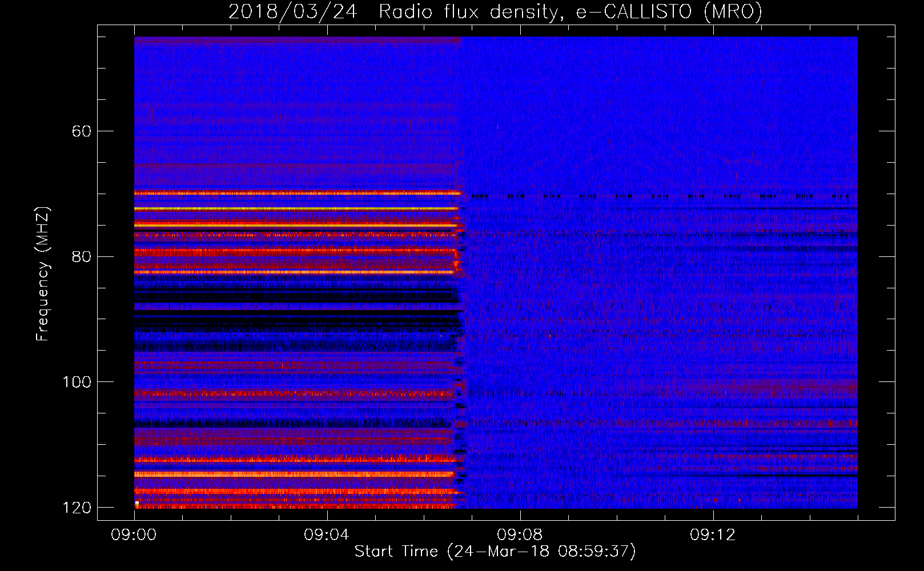Select the 'Frequency (MHZ)' axis label
Screen dimensions: 924x571
click(x=43, y=274)
